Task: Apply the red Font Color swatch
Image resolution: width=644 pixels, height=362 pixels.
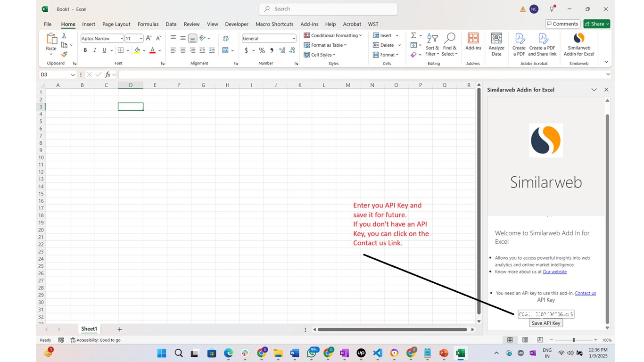Action: pyautogui.click(x=152, y=50)
